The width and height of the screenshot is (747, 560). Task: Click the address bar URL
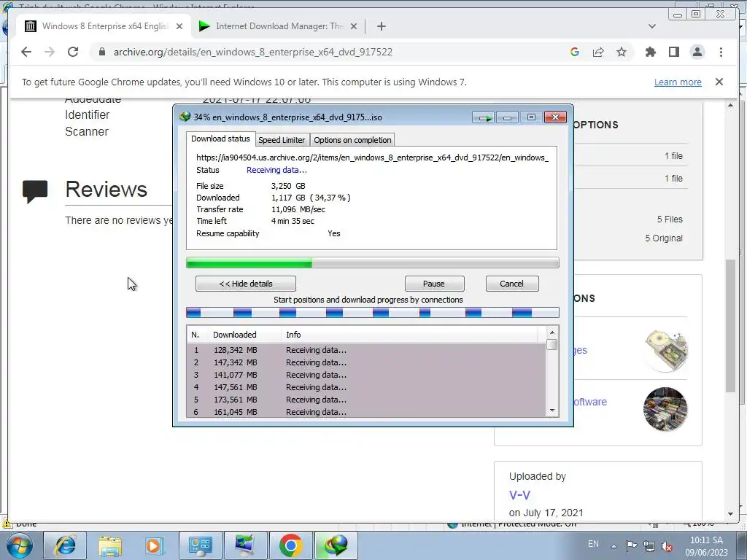pos(252,52)
